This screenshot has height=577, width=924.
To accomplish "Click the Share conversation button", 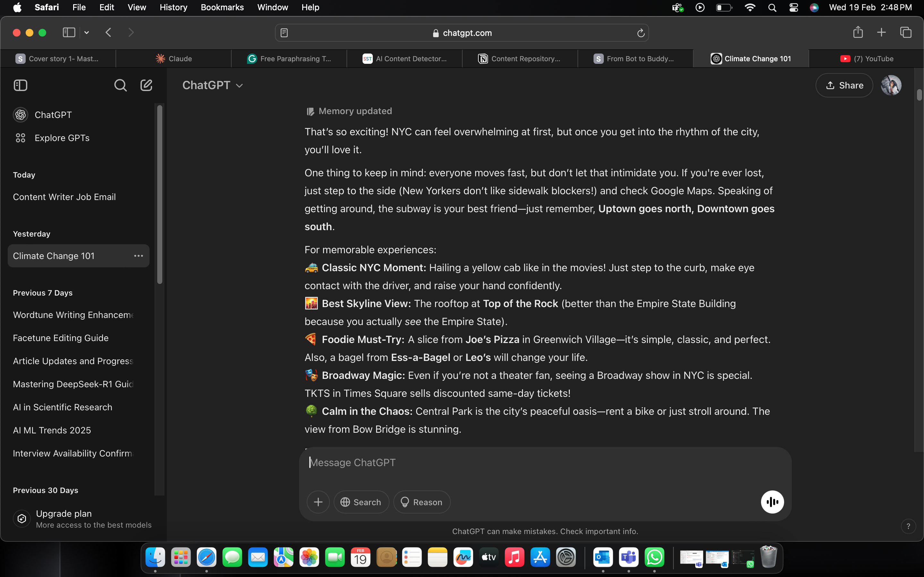I will point(844,85).
